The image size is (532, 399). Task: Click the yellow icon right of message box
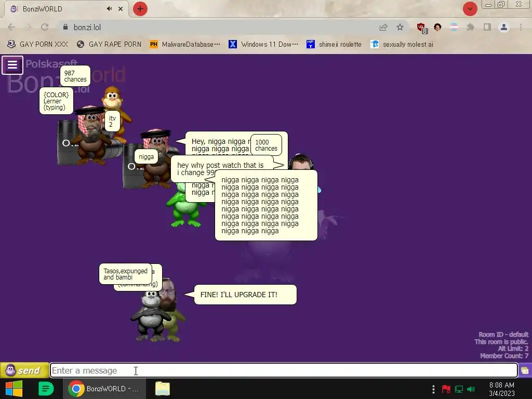point(525,370)
